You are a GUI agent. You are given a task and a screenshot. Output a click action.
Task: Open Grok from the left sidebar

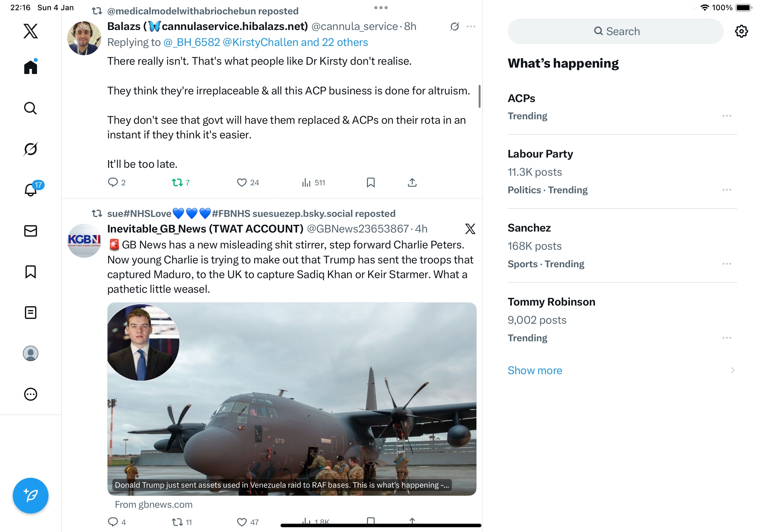click(x=31, y=149)
